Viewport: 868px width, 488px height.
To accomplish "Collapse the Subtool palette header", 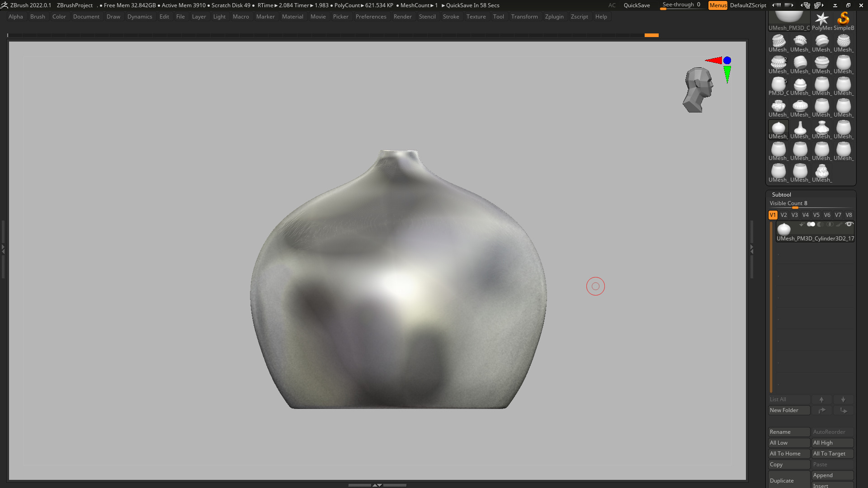I will pos(782,195).
